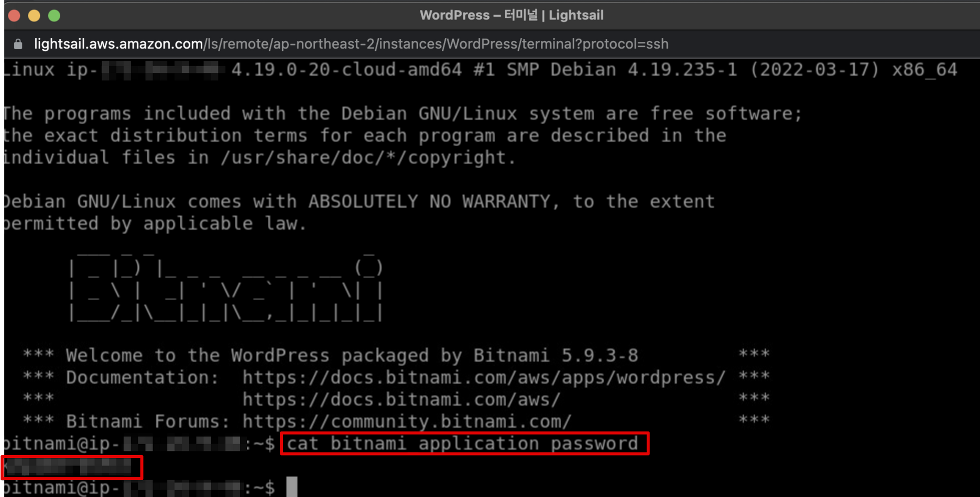This screenshot has width=980, height=497.
Task: Click the '(2022-03-17) x86_64' text
Action: (x=854, y=70)
